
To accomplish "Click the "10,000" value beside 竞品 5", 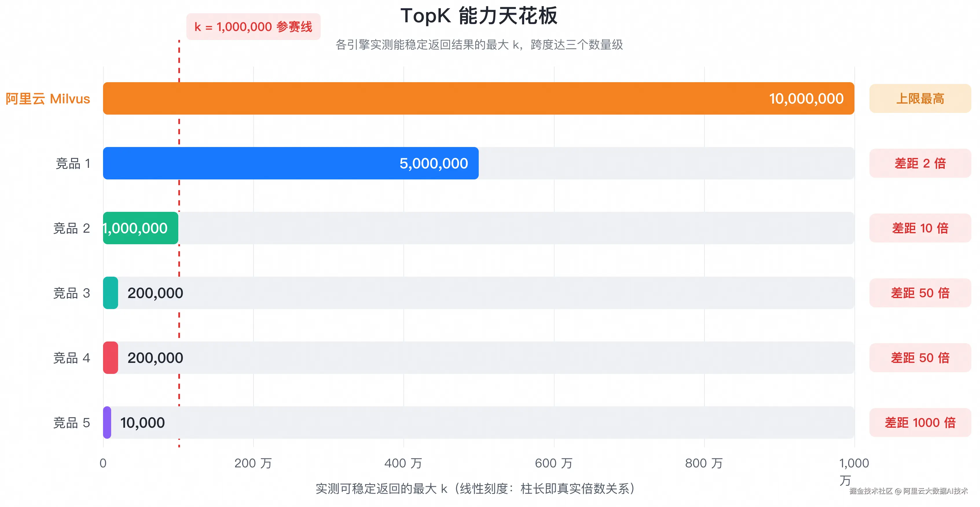I will pos(142,422).
